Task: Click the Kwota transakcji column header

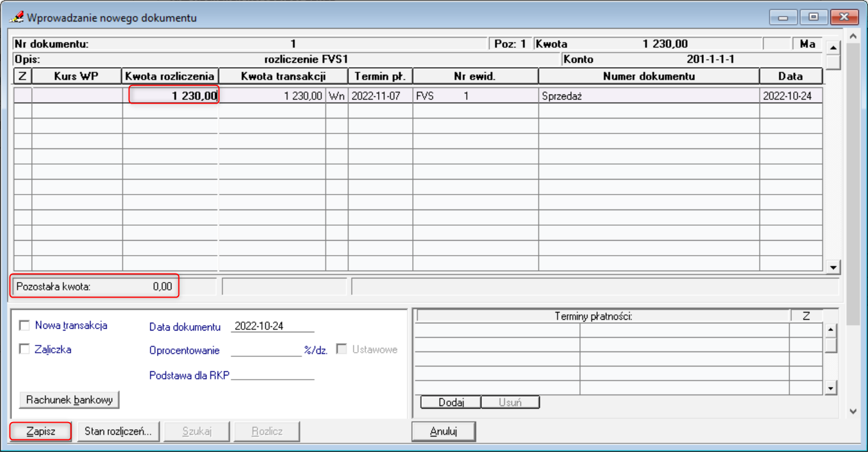Action: [283, 76]
